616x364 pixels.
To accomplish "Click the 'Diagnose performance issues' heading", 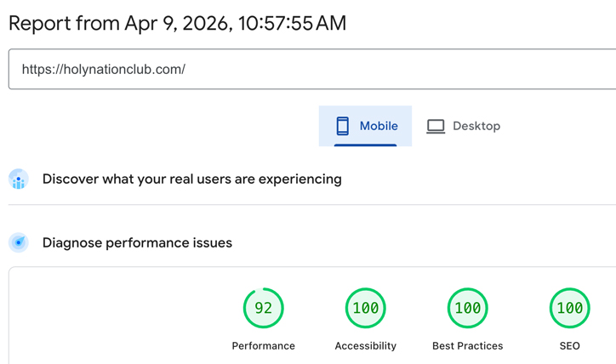I will 137,242.
